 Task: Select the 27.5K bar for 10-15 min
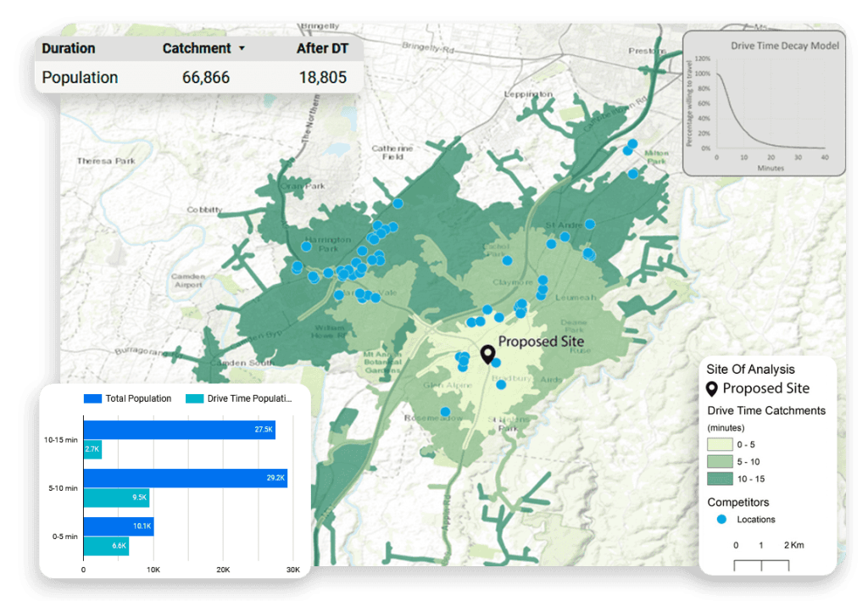click(179, 430)
